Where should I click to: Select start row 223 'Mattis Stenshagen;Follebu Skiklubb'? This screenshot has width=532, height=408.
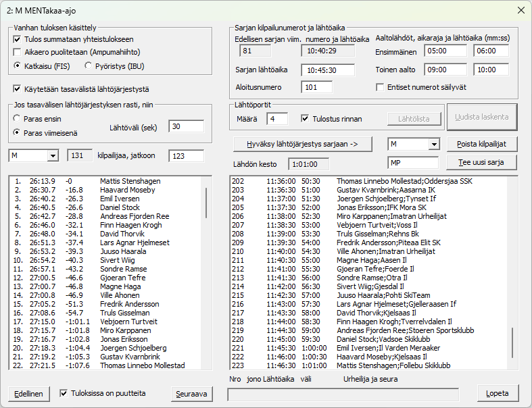click(x=369, y=365)
